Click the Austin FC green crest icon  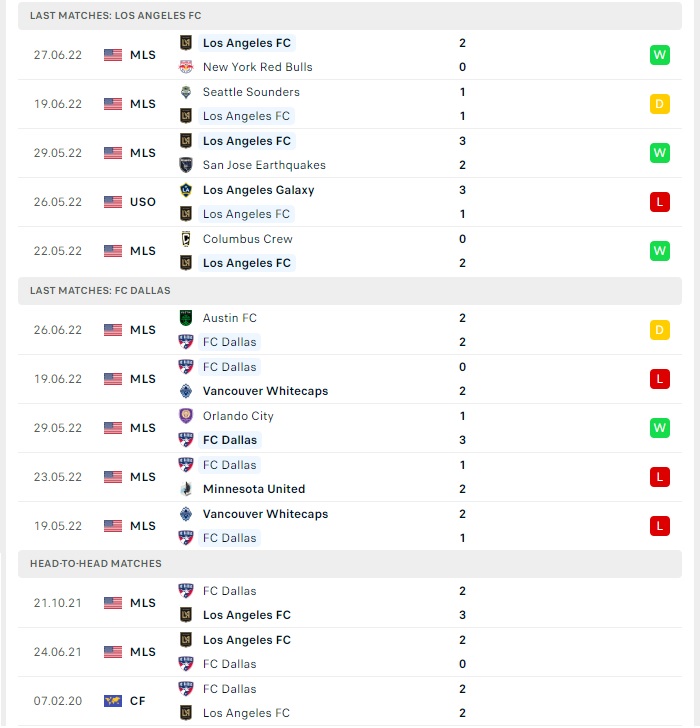[x=186, y=318]
